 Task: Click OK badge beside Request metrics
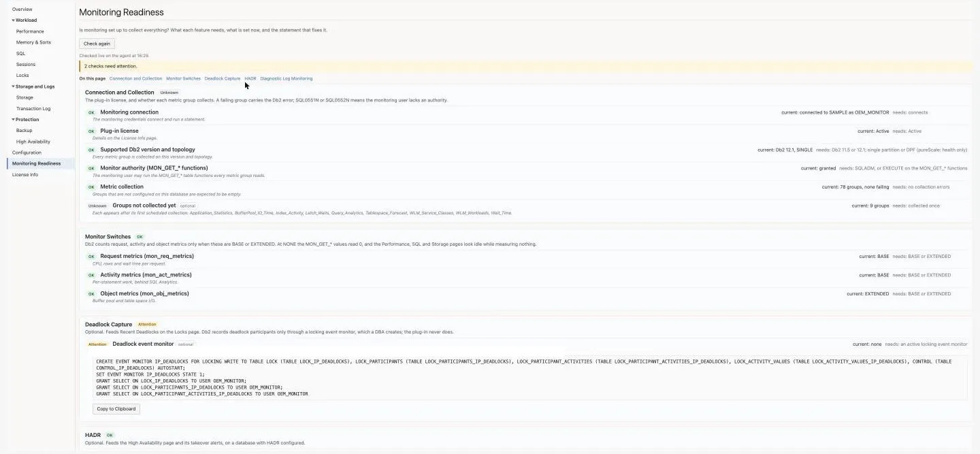[x=91, y=257]
